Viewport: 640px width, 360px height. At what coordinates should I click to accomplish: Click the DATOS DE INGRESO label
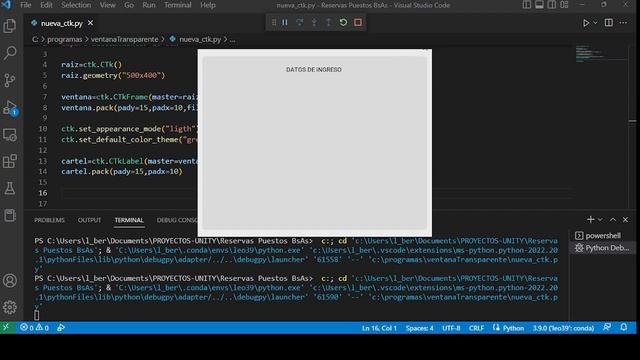(313, 70)
